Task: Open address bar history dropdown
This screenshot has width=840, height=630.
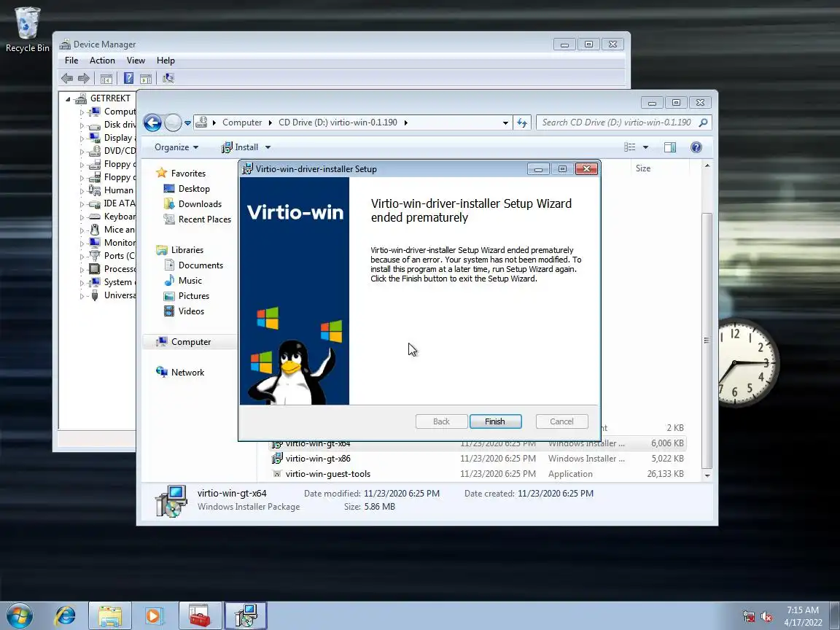Action: pyautogui.click(x=505, y=122)
